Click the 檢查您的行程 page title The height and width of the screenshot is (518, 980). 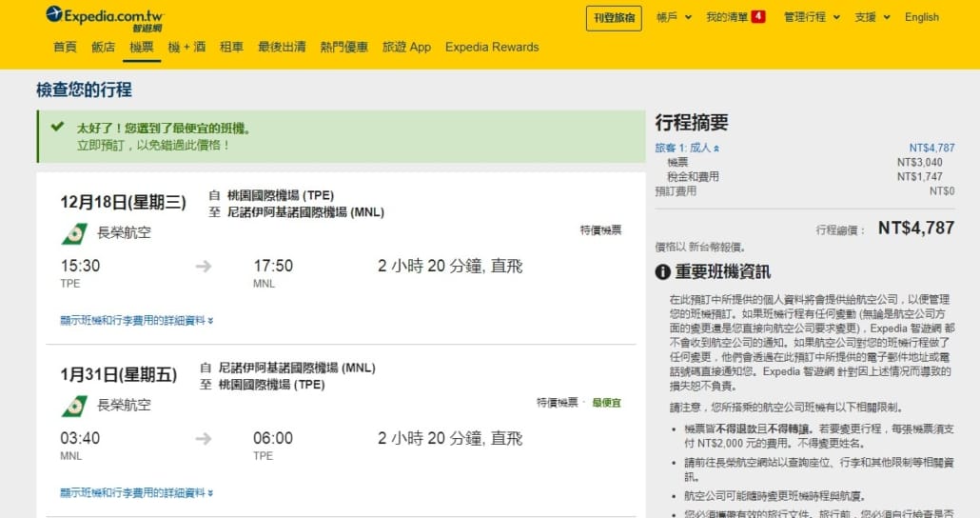point(85,90)
